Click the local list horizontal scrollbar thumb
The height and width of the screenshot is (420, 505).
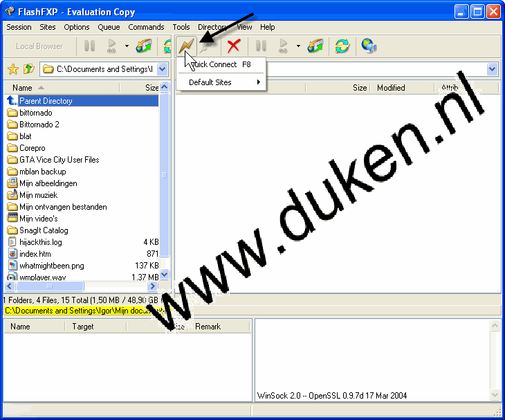pyautogui.click(x=50, y=286)
